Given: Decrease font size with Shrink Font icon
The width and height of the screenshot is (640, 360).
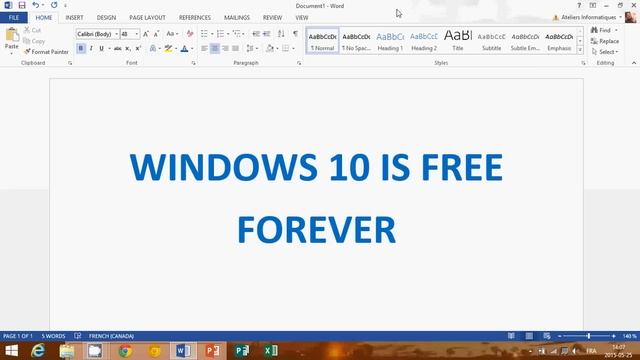Looking at the screenshot, I should [x=156, y=34].
